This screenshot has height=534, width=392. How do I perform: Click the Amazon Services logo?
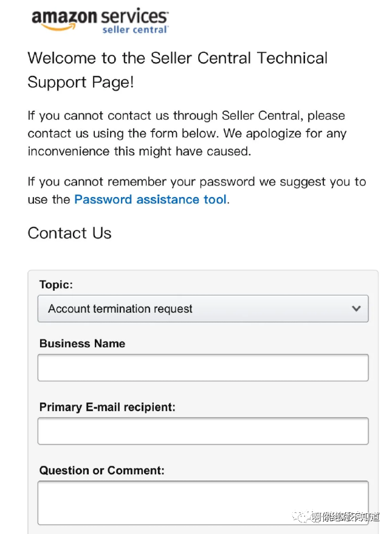point(99,19)
